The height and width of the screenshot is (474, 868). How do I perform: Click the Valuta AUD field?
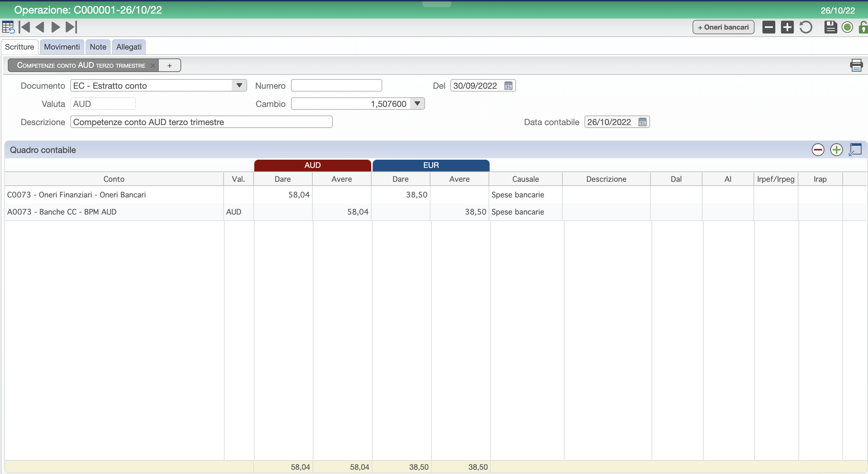[x=103, y=104]
